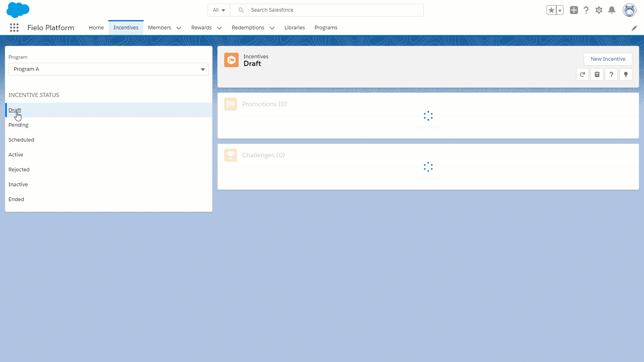
Task: Open the search scope All dropdown
Action: tap(219, 10)
